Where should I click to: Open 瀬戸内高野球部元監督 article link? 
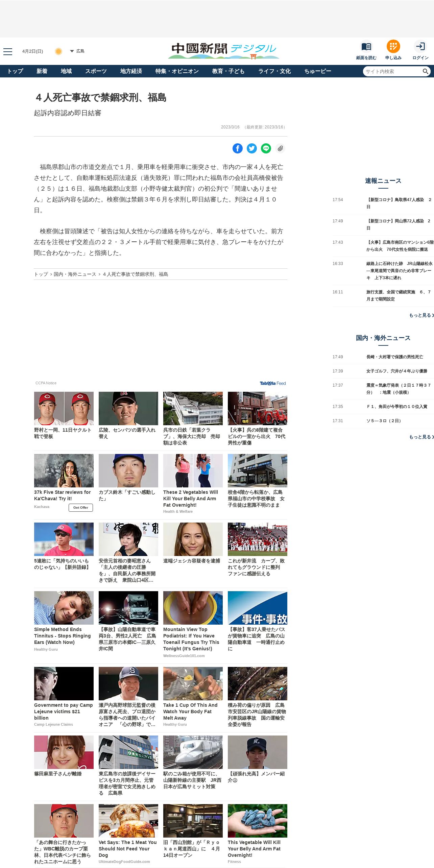pos(127,715)
